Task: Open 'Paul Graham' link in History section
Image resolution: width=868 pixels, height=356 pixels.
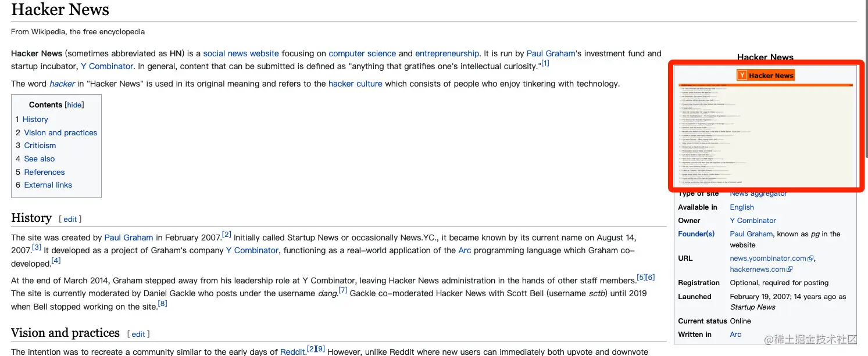Action: 128,238
